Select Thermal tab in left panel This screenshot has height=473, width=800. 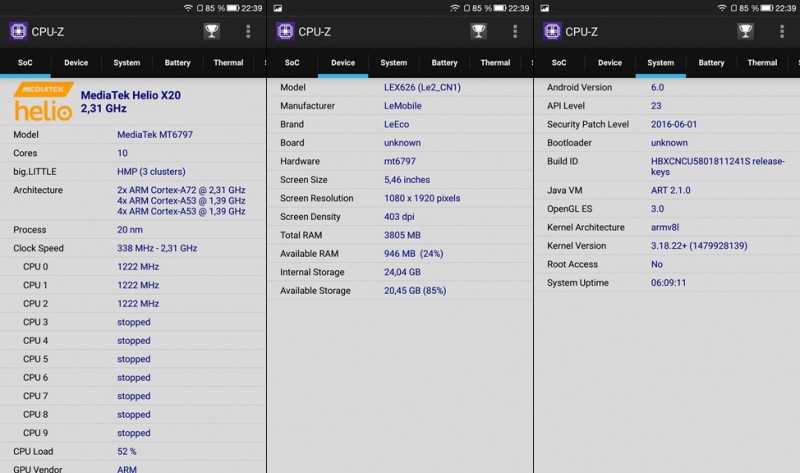[x=229, y=63]
